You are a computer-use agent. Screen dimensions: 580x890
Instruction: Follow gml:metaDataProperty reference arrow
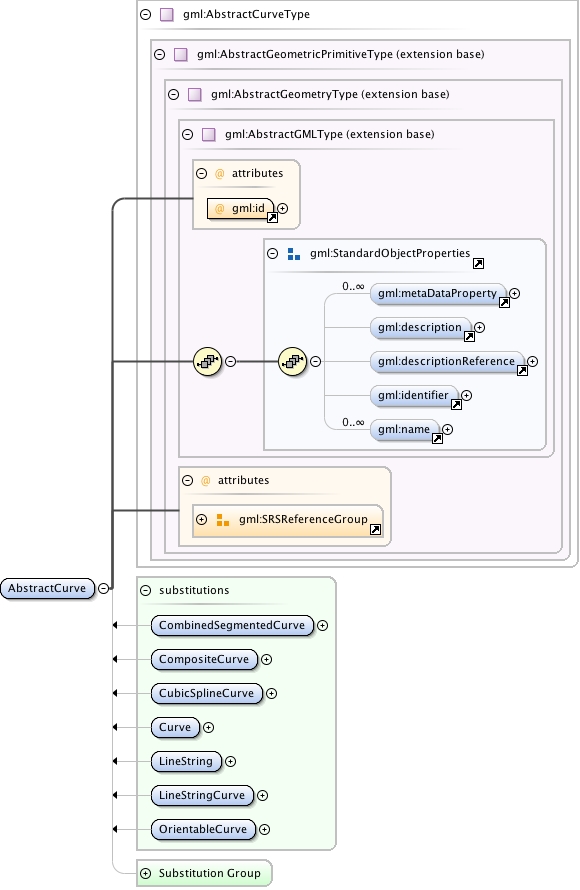[x=504, y=303]
